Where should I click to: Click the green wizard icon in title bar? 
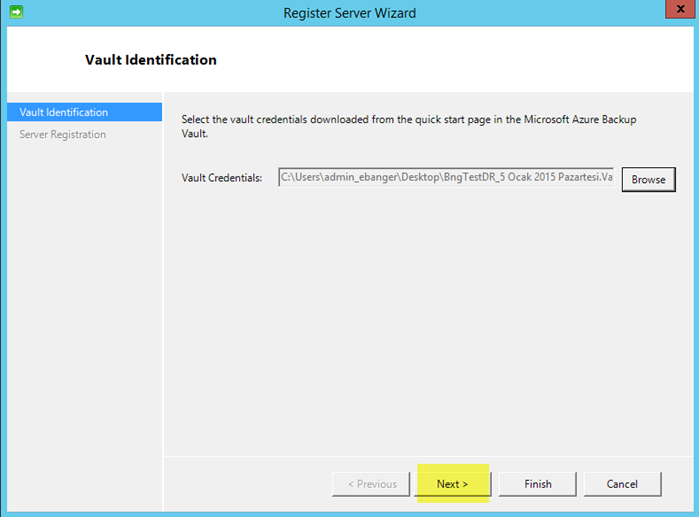coord(16,12)
